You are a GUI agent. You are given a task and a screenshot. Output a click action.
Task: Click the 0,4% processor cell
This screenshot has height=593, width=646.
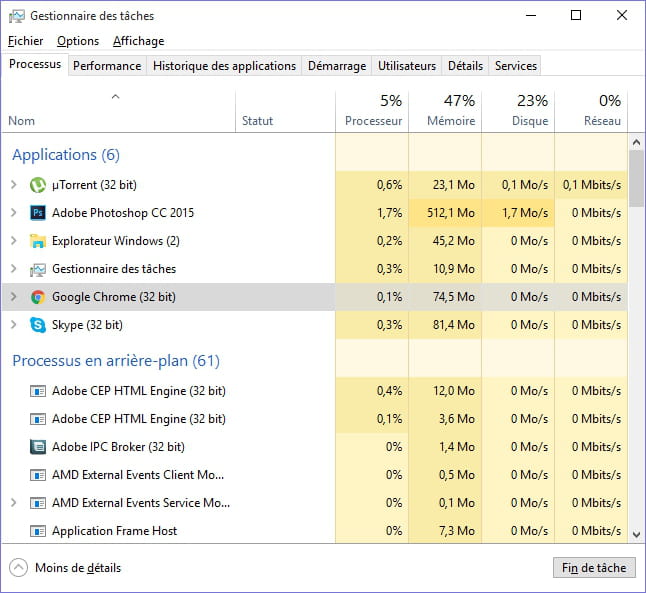click(372, 391)
